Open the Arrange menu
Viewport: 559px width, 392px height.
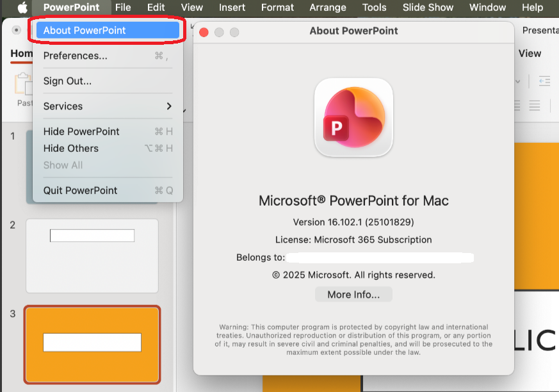(328, 7)
